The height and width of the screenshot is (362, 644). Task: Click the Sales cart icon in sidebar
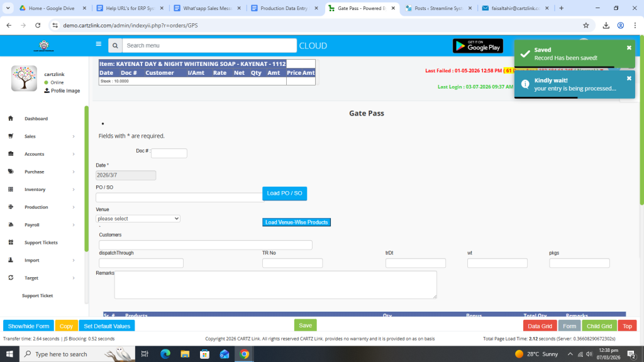(x=11, y=136)
